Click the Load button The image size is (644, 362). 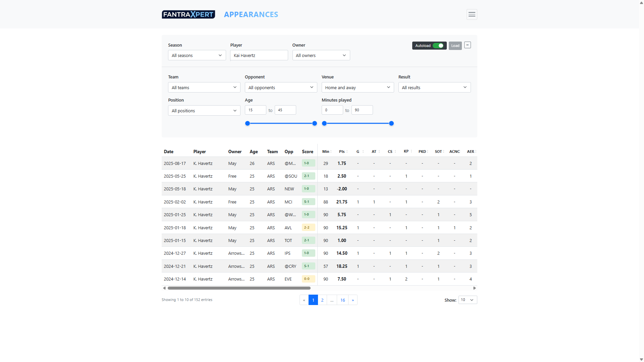[x=455, y=46]
